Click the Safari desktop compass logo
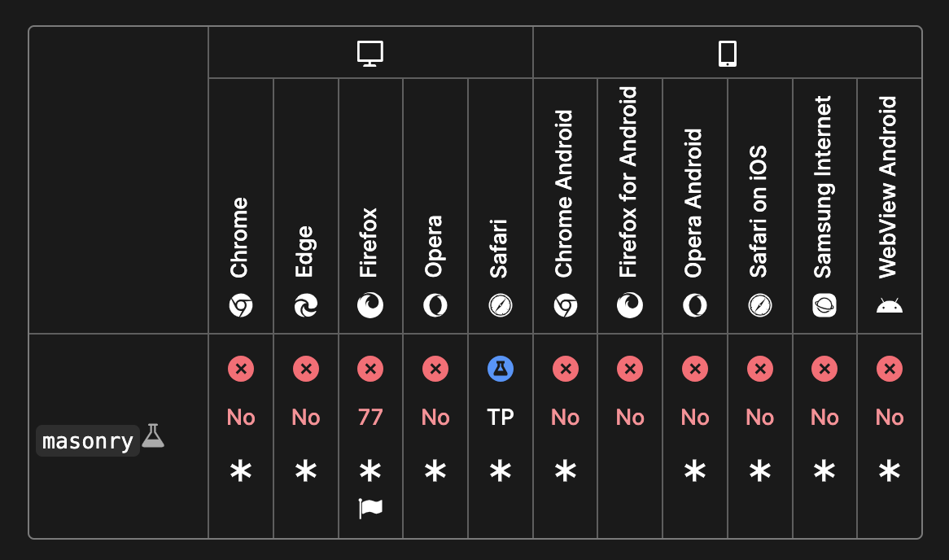 501,306
